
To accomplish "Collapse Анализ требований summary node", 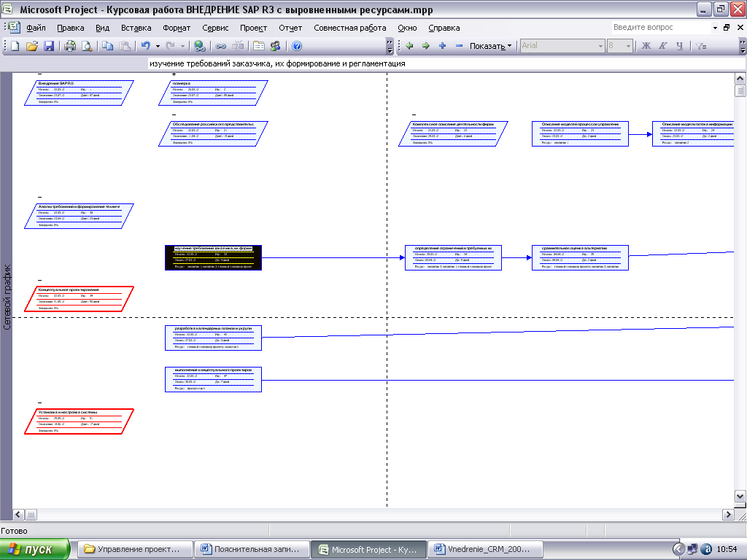I will click(40, 197).
